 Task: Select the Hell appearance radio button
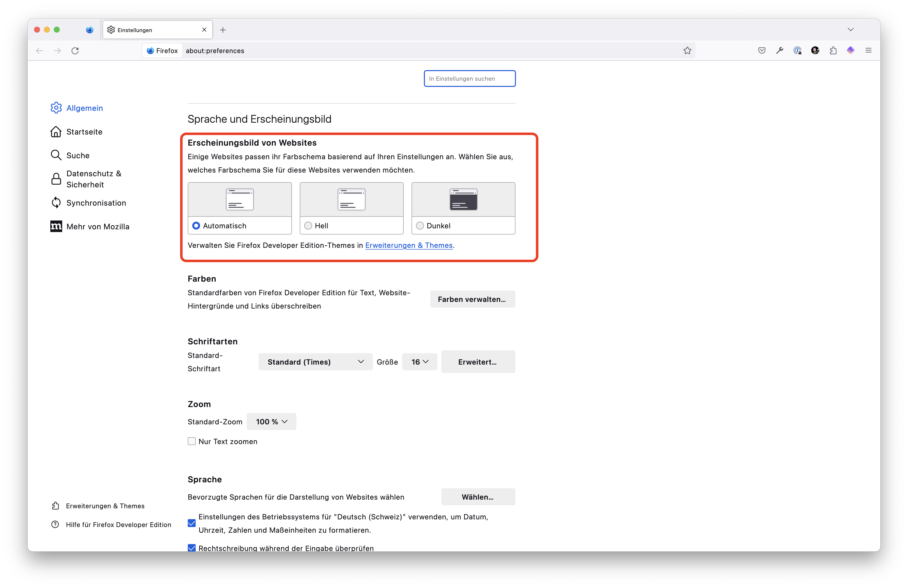coord(308,225)
